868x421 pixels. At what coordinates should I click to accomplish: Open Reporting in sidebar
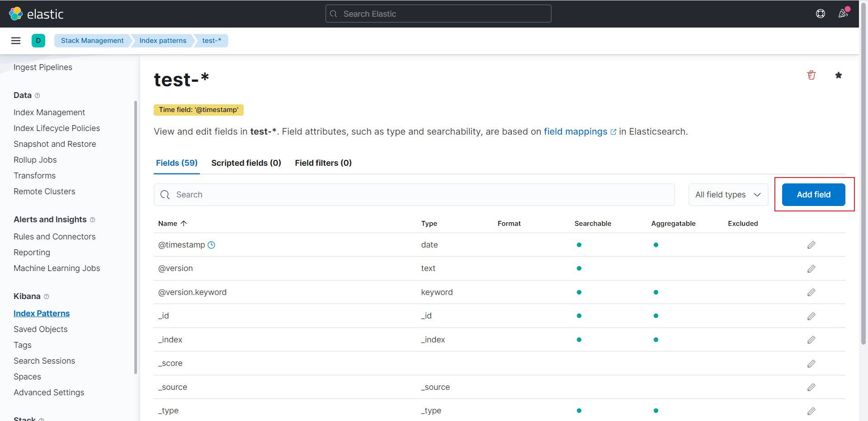tap(32, 253)
